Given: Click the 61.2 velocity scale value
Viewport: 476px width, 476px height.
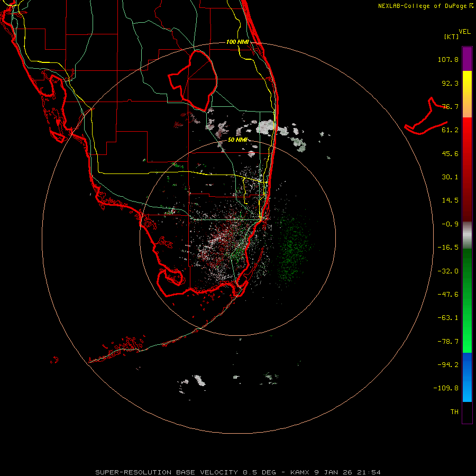Looking at the screenshot, I should tap(450, 130).
